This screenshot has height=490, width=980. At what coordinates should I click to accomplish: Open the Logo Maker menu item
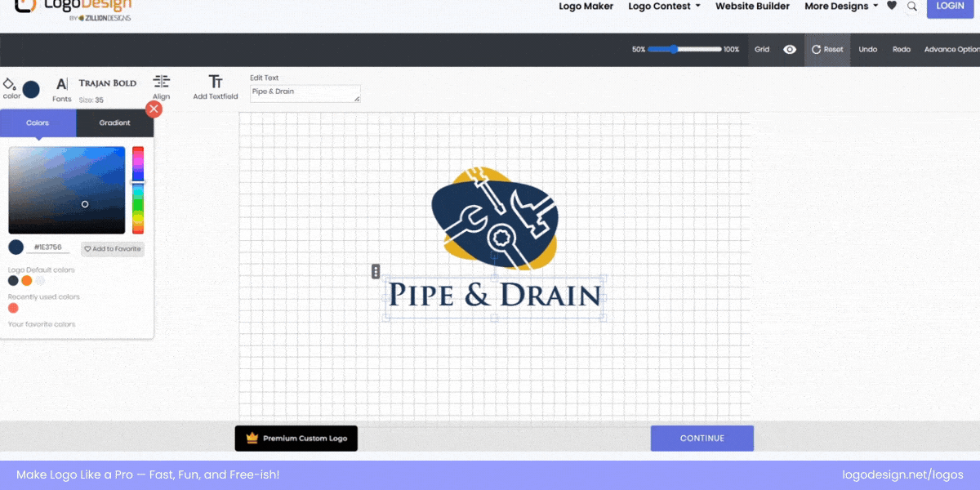(x=586, y=7)
